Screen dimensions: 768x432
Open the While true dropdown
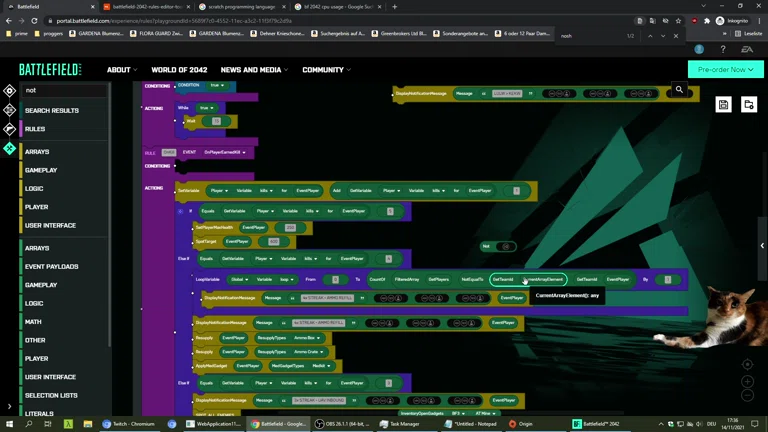[206, 108]
